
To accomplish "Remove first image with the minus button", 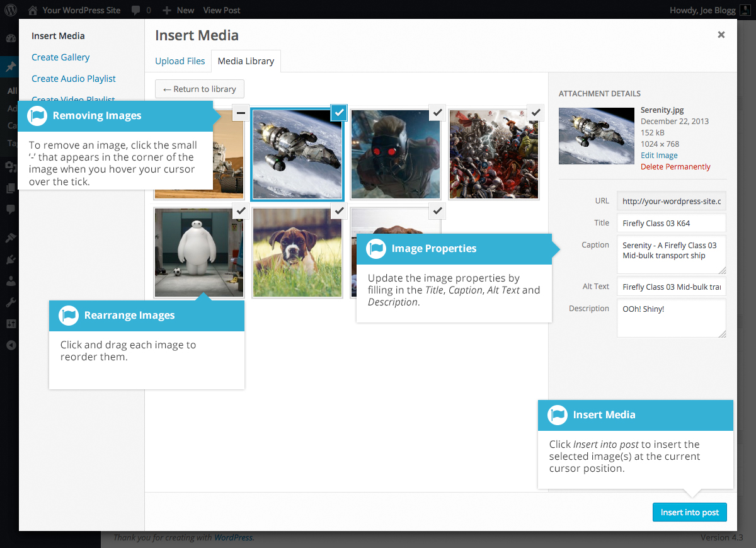I will (x=241, y=113).
